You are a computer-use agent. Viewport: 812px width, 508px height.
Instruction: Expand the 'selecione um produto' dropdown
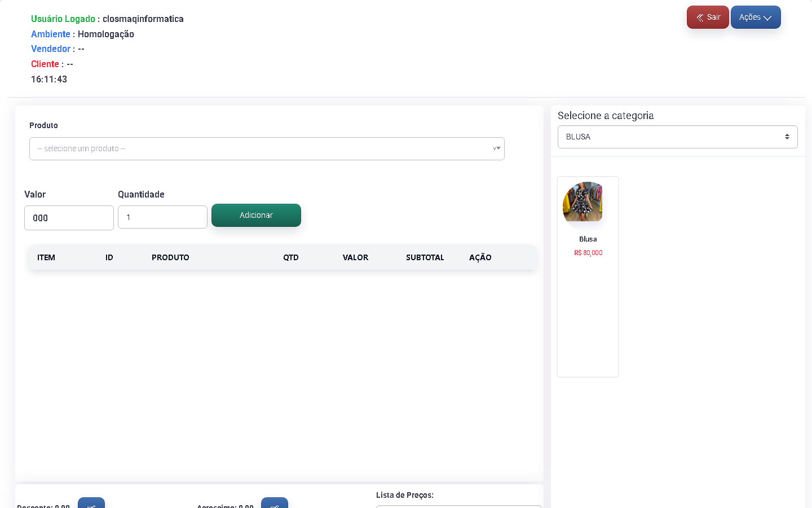coord(267,149)
